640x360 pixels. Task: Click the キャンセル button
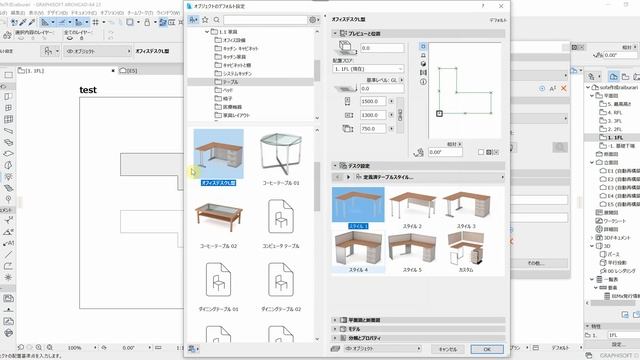(x=448, y=349)
